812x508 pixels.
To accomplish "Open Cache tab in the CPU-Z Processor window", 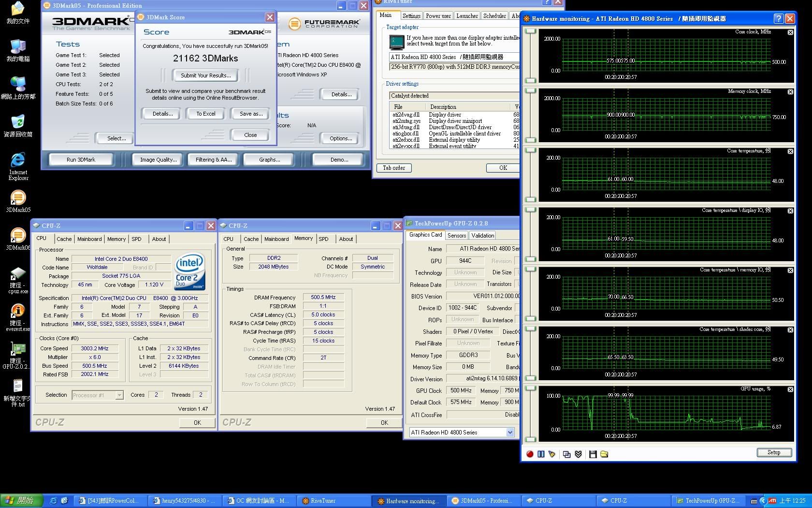I will (64, 239).
